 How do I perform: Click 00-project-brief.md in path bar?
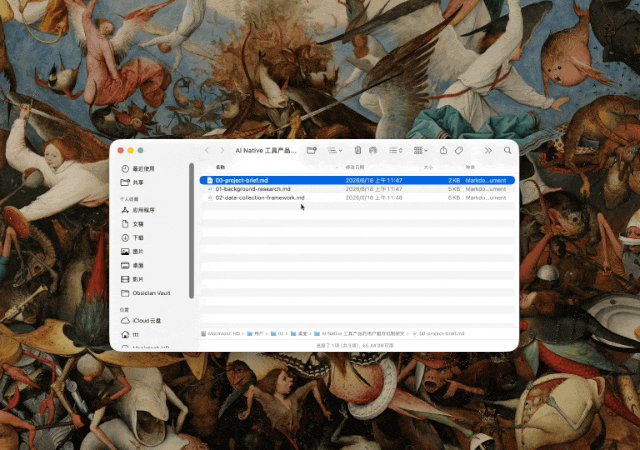pyautogui.click(x=438, y=334)
